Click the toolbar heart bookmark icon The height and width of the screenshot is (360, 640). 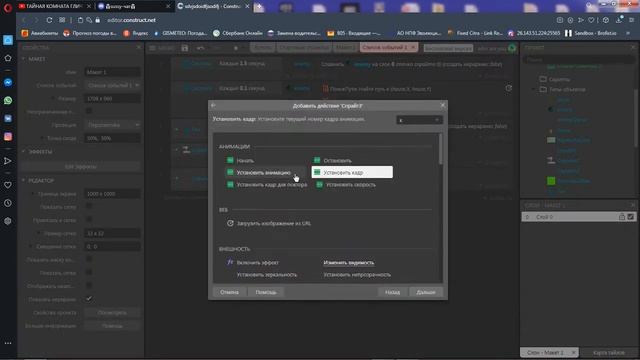591,20
